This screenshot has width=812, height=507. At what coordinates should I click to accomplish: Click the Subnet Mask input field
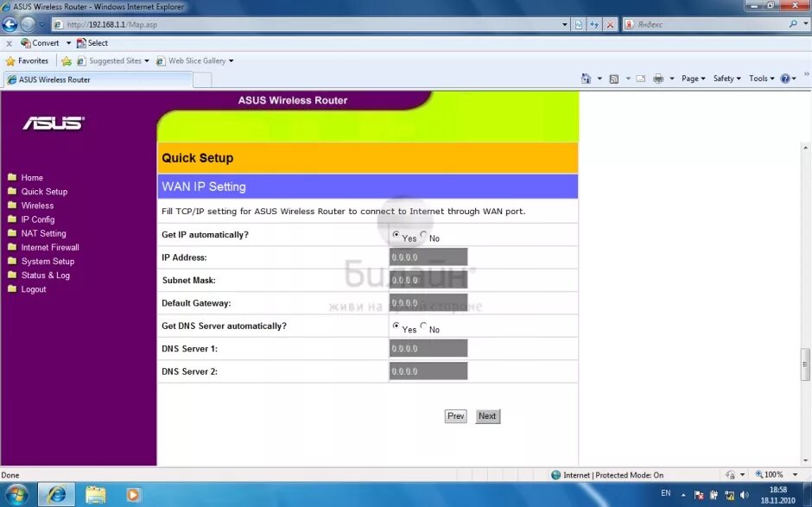428,280
